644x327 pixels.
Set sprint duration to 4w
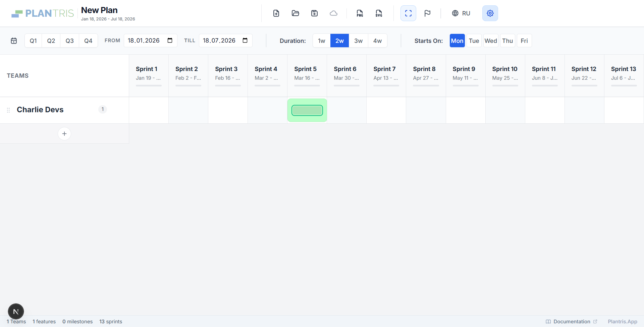(x=377, y=41)
